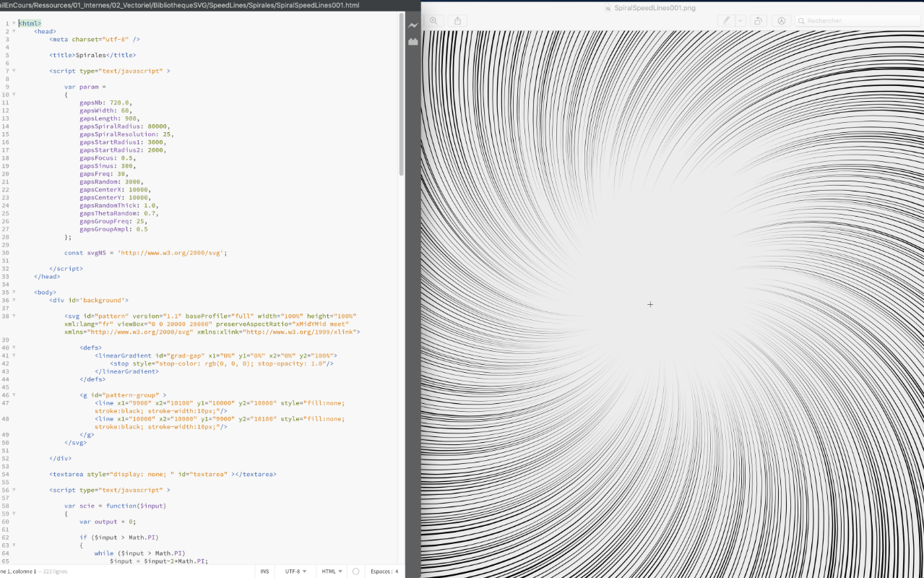924x578 pixels.
Task: Open the Extension Manager brick icon
Action: [413, 42]
